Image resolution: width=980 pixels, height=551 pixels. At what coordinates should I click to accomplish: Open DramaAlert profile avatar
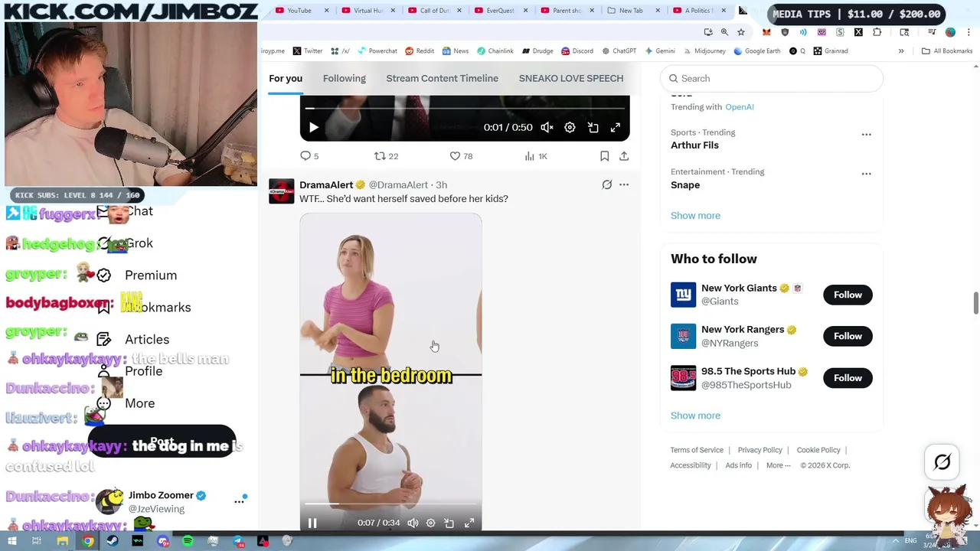click(x=281, y=191)
